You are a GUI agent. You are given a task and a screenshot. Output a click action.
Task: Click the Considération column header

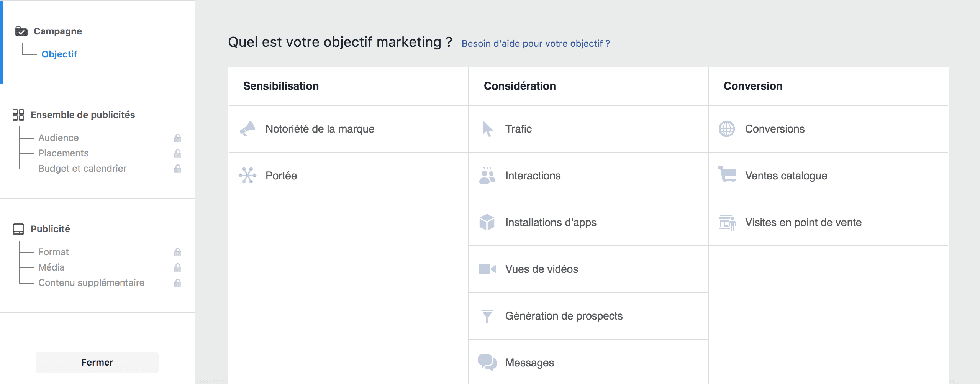coord(520,86)
